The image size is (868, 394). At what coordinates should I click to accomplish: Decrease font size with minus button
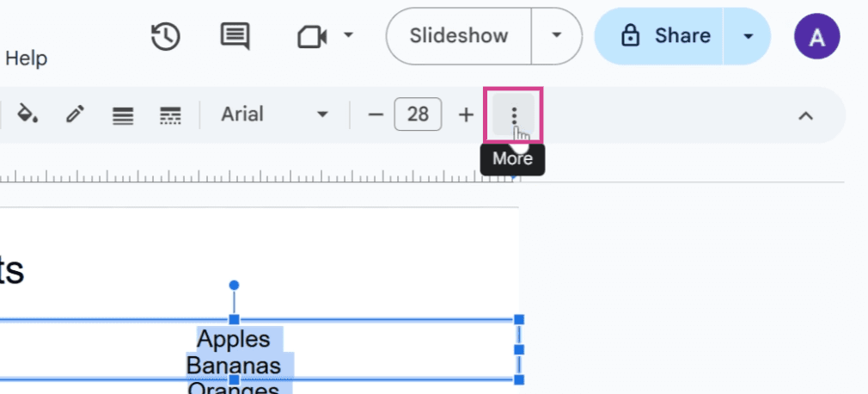[x=376, y=114]
